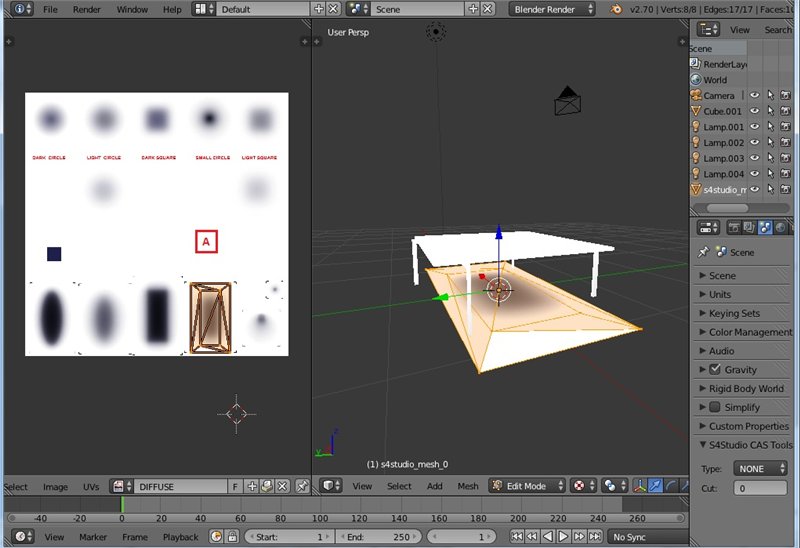Hide the Camera object via eye icon
This screenshot has height=548, width=800.
point(755,96)
